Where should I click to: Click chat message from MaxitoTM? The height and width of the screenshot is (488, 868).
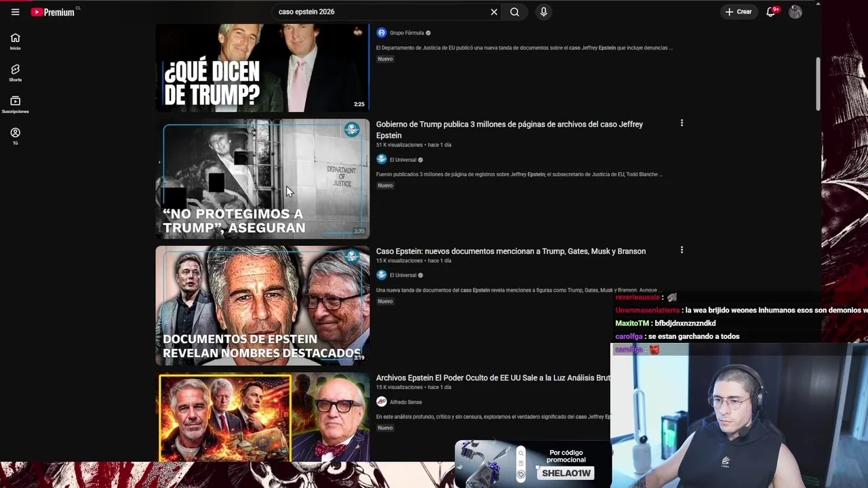tap(665, 323)
